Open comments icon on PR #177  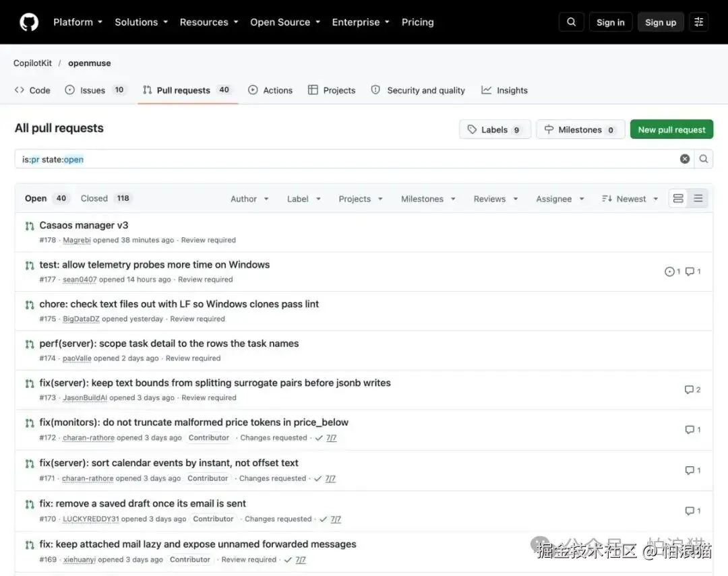pos(693,271)
